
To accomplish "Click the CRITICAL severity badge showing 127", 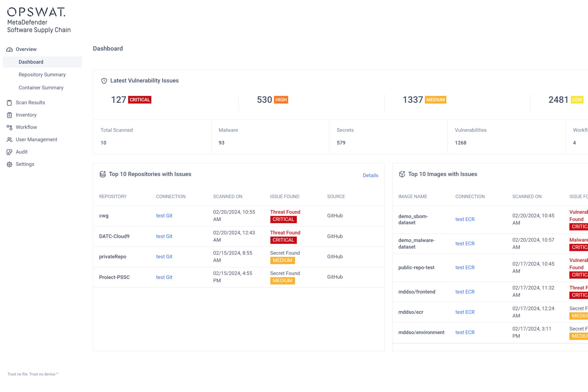I will 139,99.
